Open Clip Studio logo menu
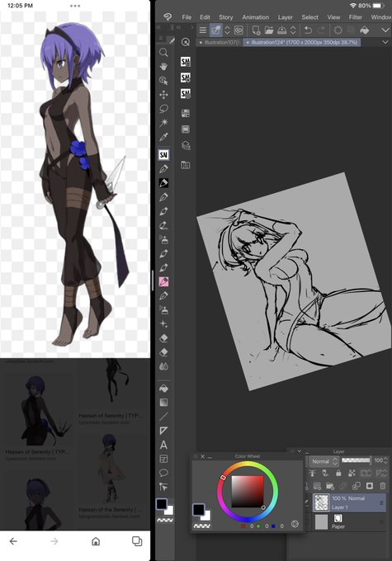 click(168, 16)
